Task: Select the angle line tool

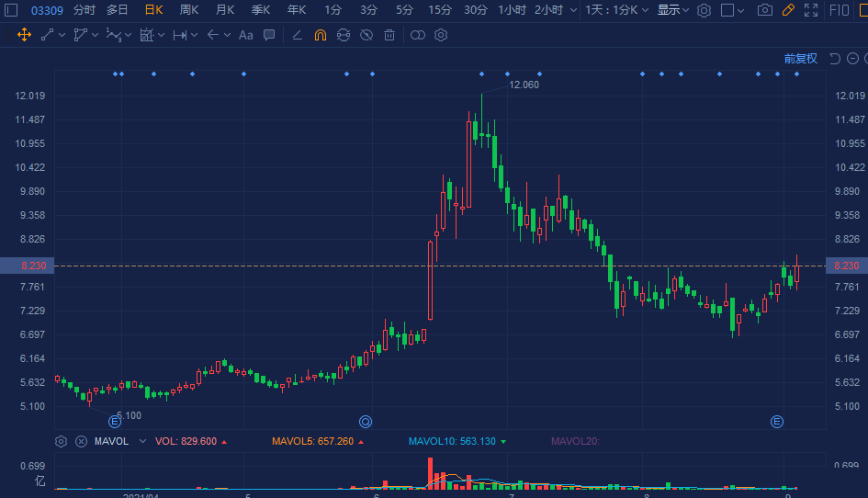Action: [298, 35]
